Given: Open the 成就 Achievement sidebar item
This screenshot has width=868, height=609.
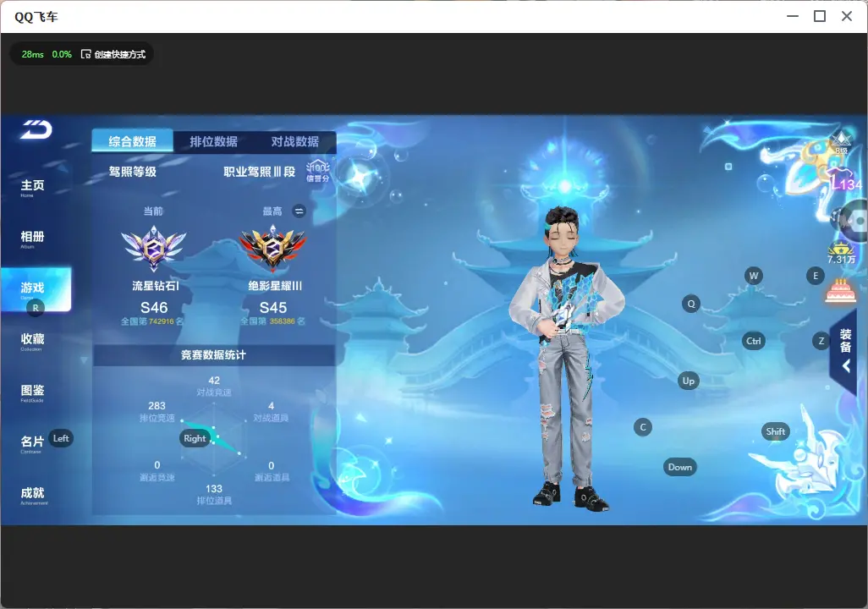Looking at the screenshot, I should 33,496.
